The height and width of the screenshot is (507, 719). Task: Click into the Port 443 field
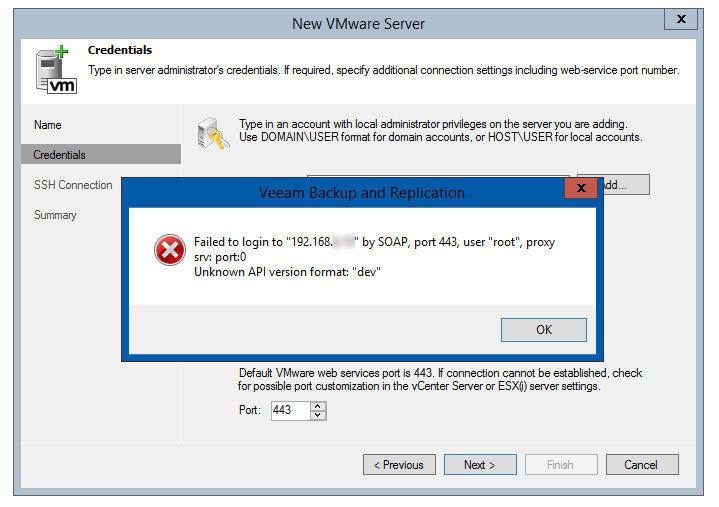click(291, 410)
